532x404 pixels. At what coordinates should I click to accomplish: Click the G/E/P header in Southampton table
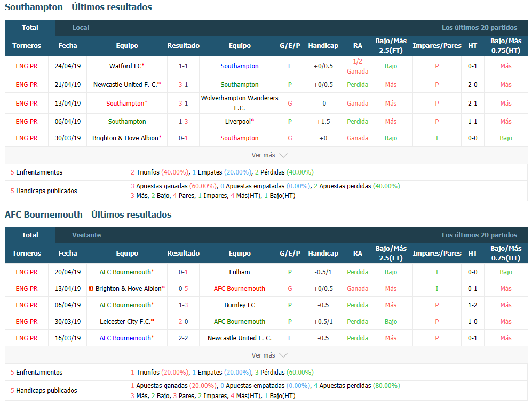tap(290, 46)
